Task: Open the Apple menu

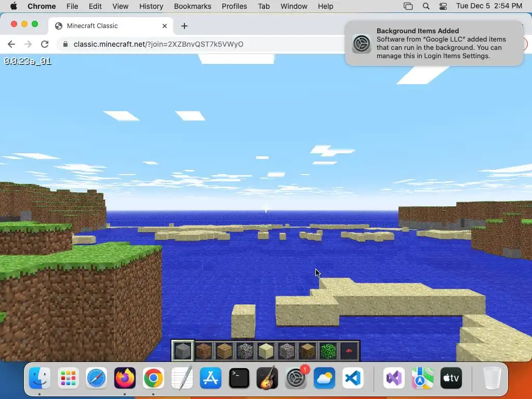Action: pos(14,6)
